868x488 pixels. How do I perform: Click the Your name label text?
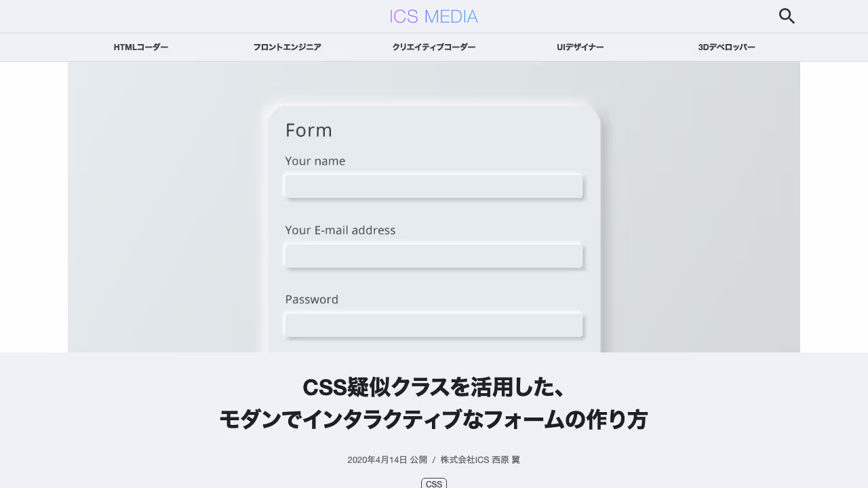pos(315,161)
